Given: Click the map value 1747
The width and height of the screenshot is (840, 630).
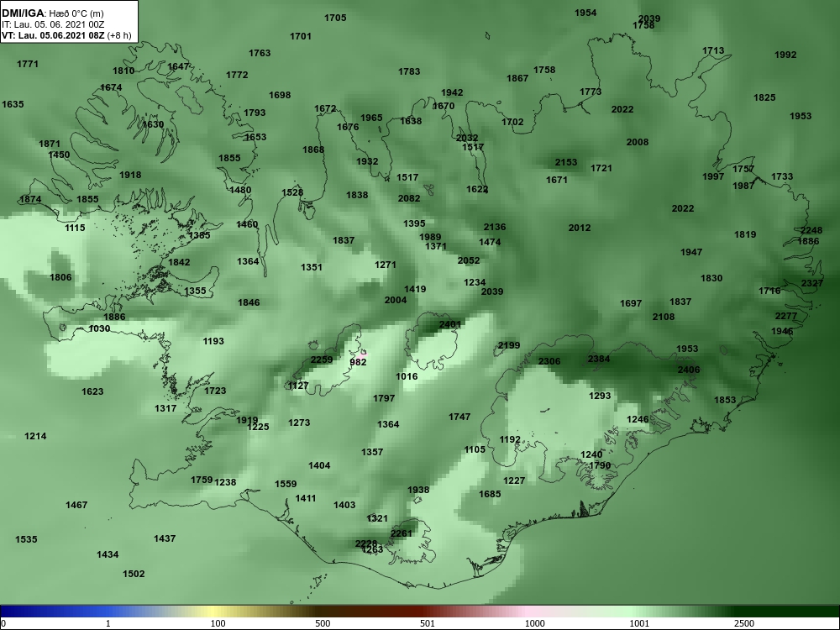Looking at the screenshot, I should 459,417.
